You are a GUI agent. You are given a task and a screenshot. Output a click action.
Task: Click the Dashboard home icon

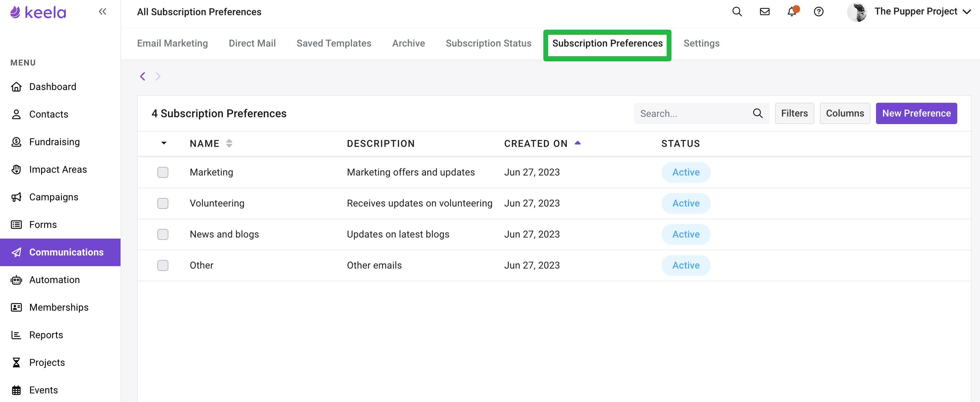tap(16, 87)
